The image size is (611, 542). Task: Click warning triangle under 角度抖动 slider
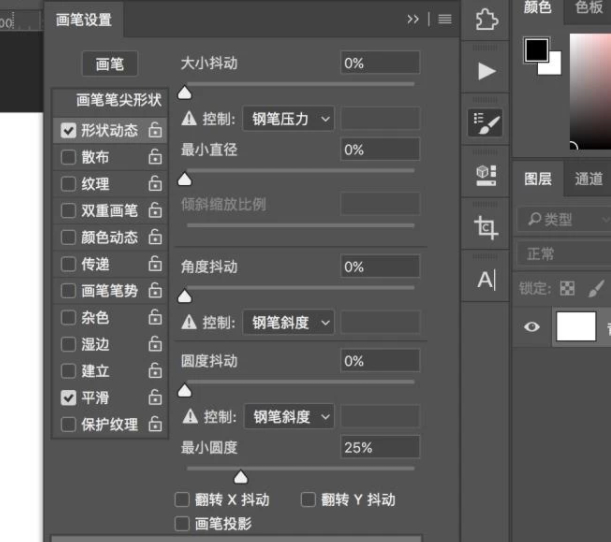point(189,322)
